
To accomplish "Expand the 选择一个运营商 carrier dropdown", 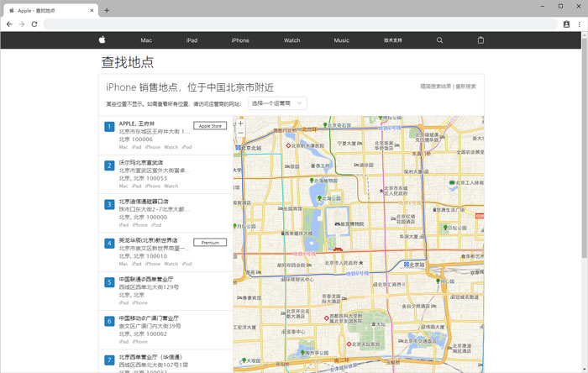I will tap(277, 103).
